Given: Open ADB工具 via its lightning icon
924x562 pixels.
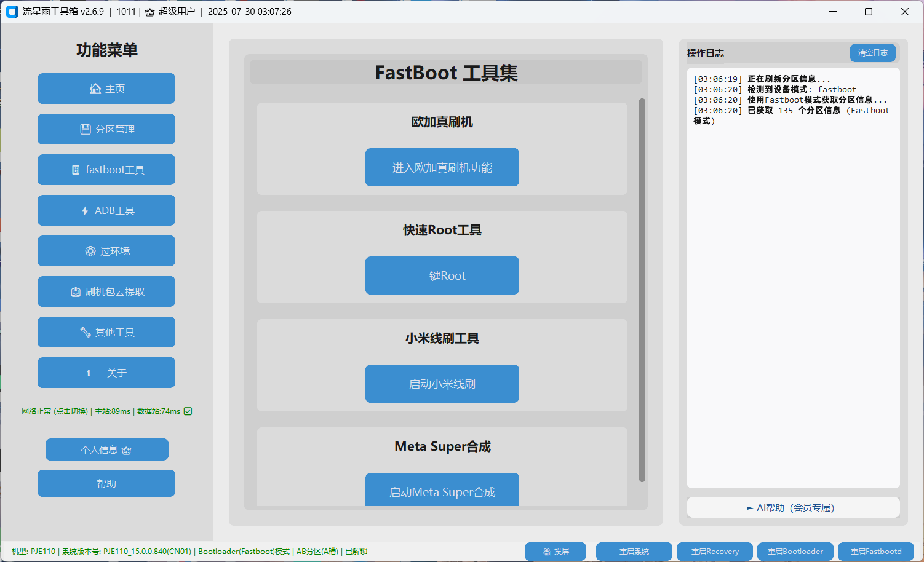Looking at the screenshot, I should tap(85, 210).
